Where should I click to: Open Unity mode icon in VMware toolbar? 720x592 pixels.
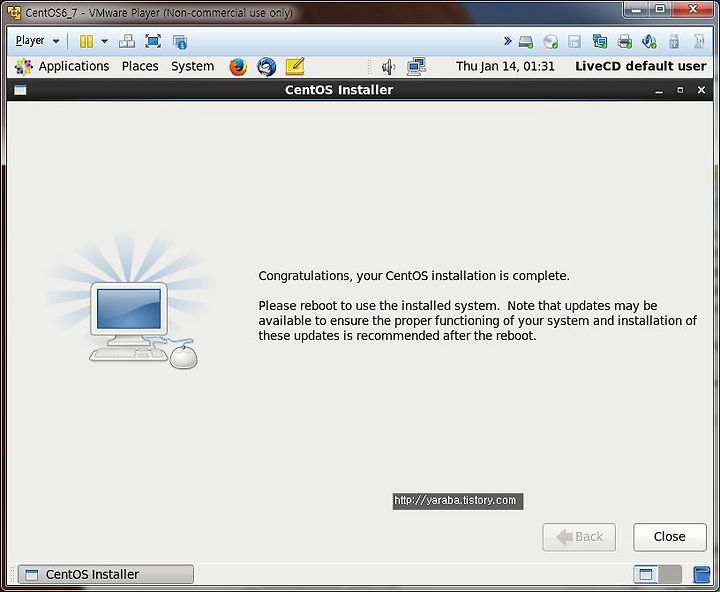click(180, 42)
